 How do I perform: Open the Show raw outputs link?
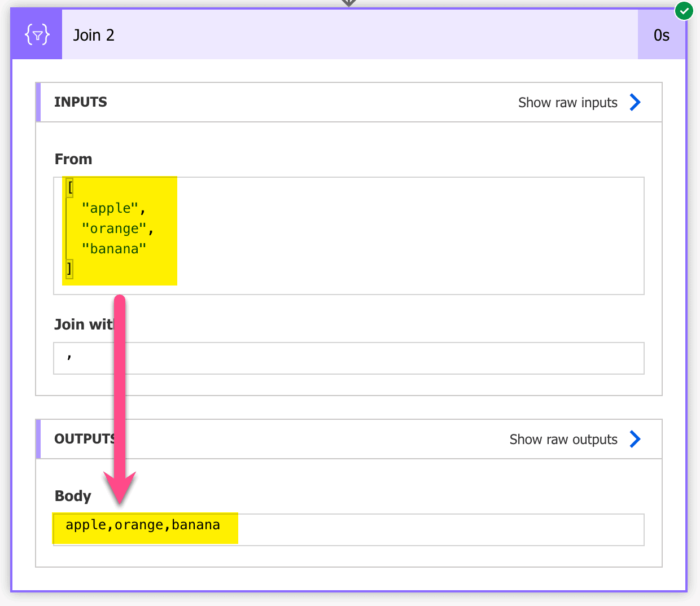pos(563,439)
